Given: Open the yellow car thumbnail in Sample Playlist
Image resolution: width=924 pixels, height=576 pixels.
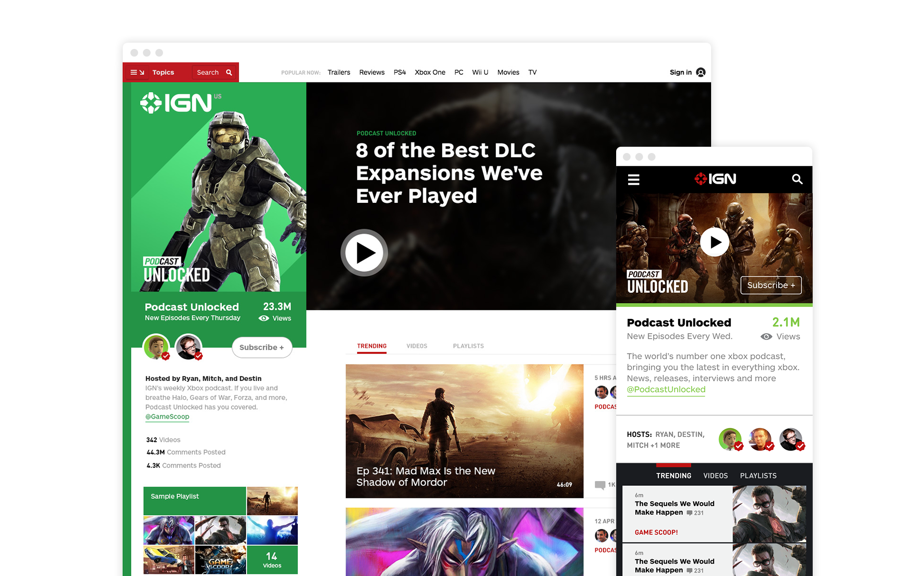Looking at the screenshot, I should pyautogui.click(x=169, y=560).
